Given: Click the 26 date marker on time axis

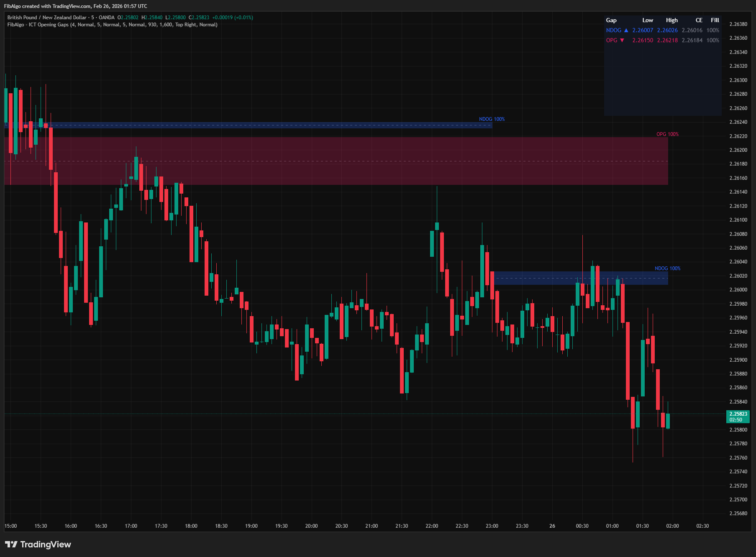Looking at the screenshot, I should pyautogui.click(x=552, y=526).
